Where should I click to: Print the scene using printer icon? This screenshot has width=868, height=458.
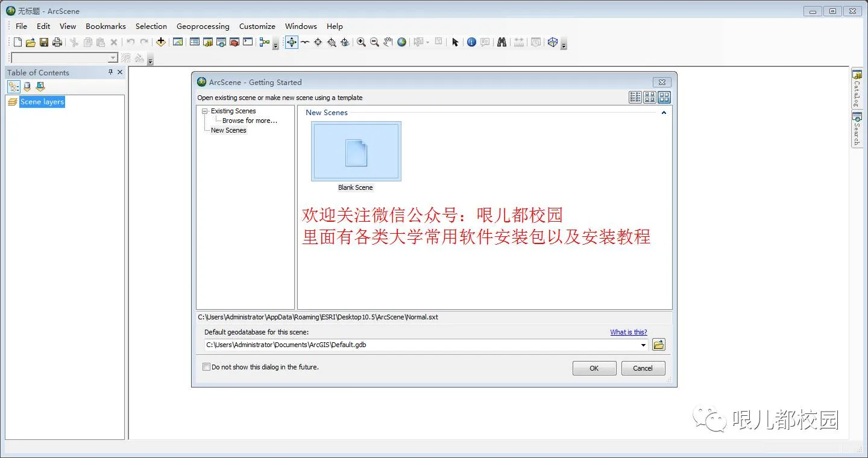pyautogui.click(x=57, y=42)
